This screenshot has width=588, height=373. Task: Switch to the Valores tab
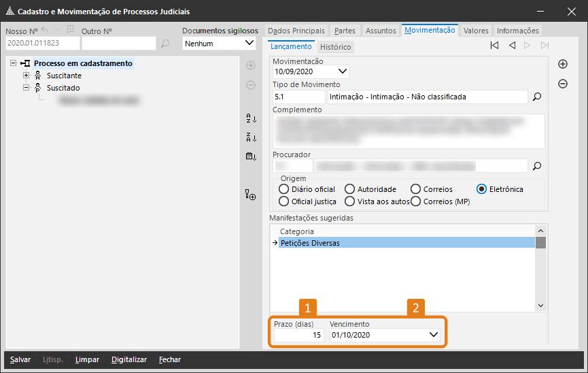pyautogui.click(x=476, y=31)
